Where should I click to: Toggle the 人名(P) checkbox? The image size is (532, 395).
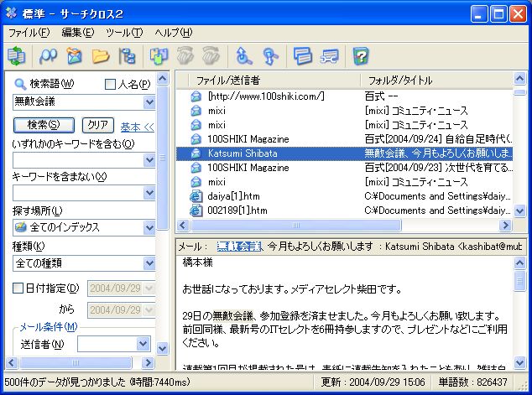point(110,84)
